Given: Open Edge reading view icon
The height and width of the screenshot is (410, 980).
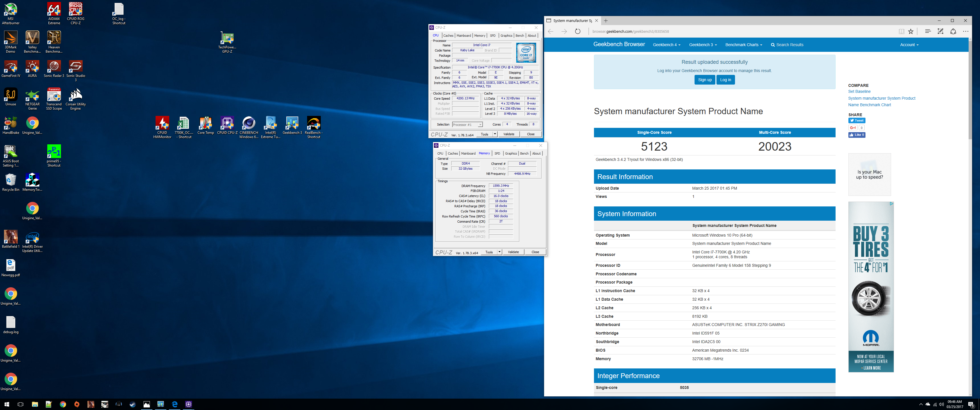Looking at the screenshot, I should pos(902,31).
